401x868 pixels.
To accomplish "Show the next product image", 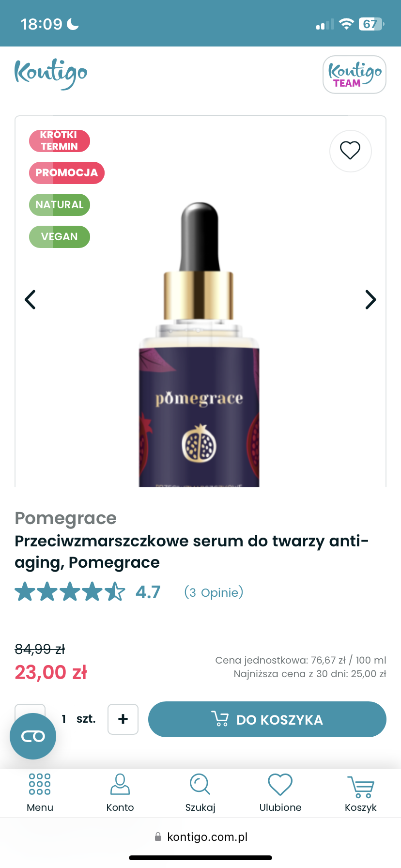I will tap(370, 299).
